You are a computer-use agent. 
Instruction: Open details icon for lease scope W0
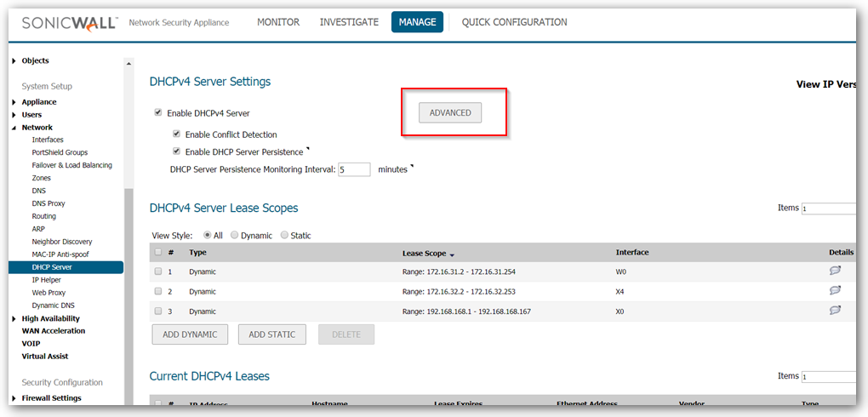[835, 271]
